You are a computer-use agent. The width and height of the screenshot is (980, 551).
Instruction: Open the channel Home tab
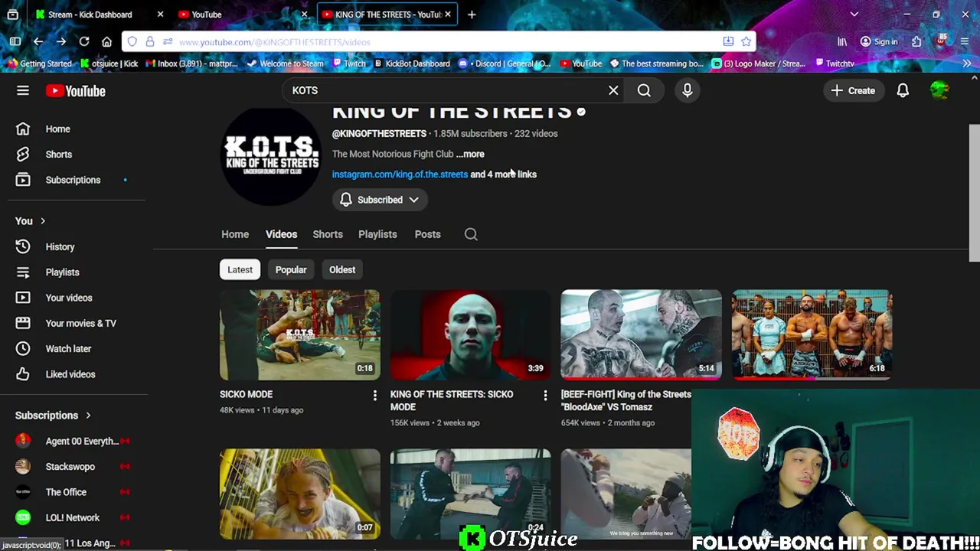[235, 234]
